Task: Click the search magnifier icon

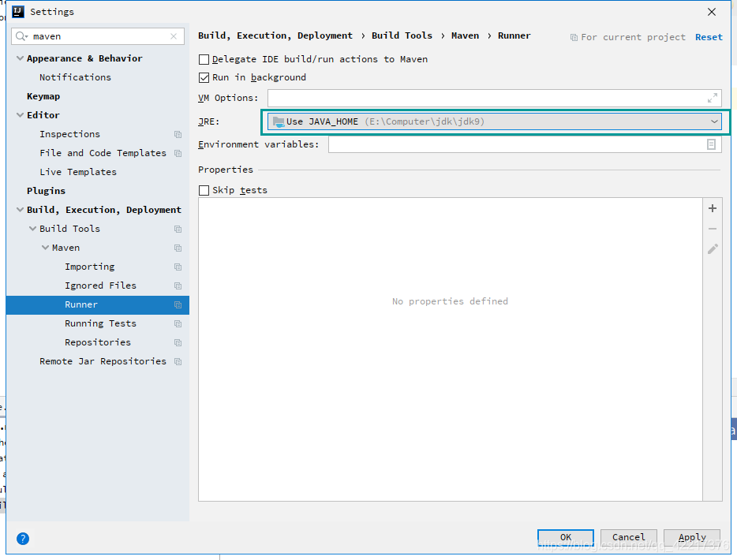Action: click(x=21, y=36)
